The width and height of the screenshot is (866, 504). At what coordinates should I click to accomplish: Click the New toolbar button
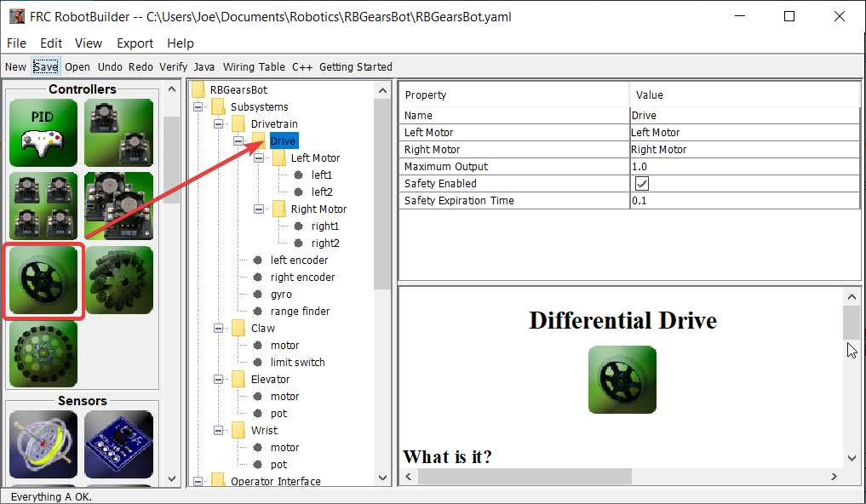point(15,66)
